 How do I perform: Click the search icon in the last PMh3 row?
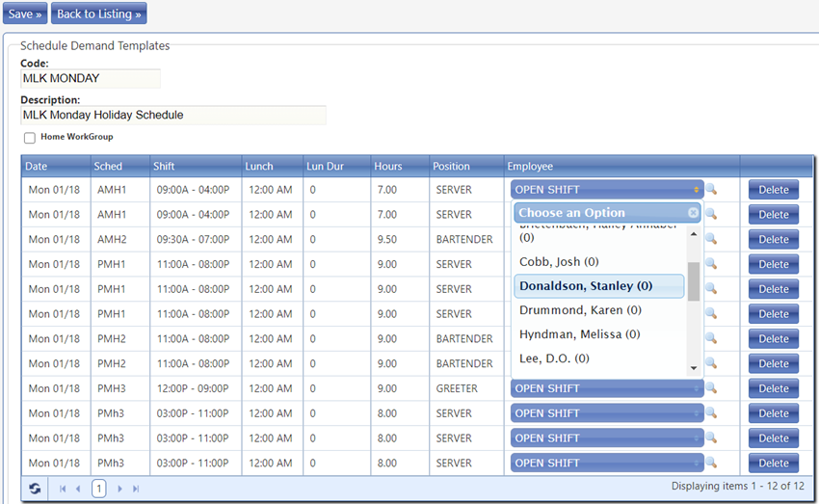pos(711,464)
